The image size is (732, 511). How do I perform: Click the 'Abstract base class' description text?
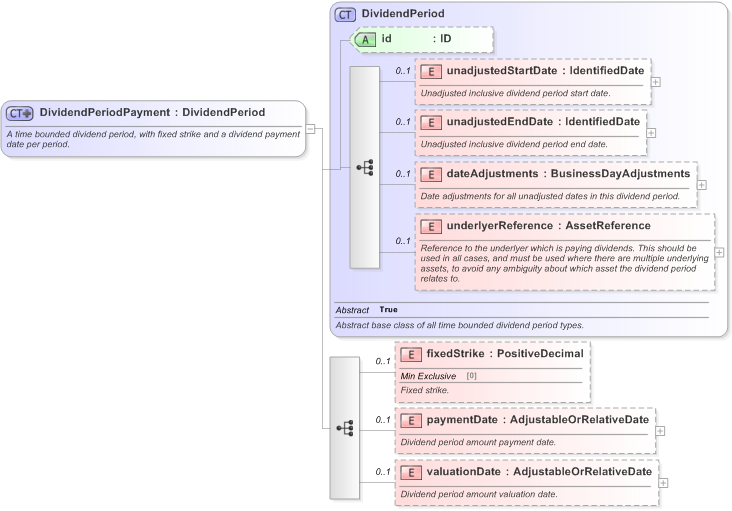pyautogui.click(x=459, y=325)
